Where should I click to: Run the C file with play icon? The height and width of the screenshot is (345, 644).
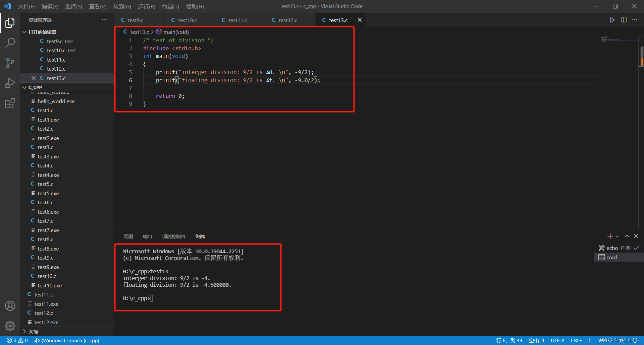[612, 20]
